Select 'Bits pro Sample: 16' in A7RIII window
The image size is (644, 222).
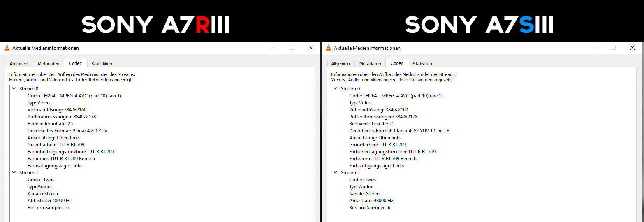click(48, 208)
